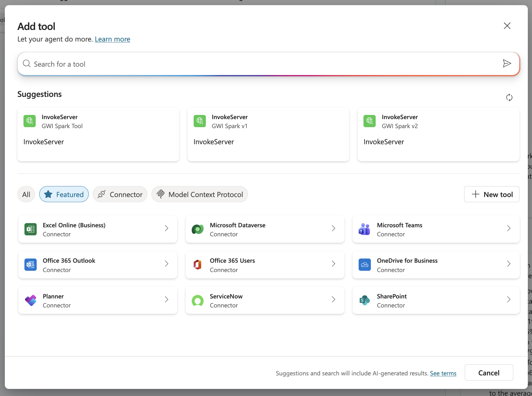Image resolution: width=532 pixels, height=396 pixels.
Task: Click the ServiceNow connector icon
Action: 197,300
